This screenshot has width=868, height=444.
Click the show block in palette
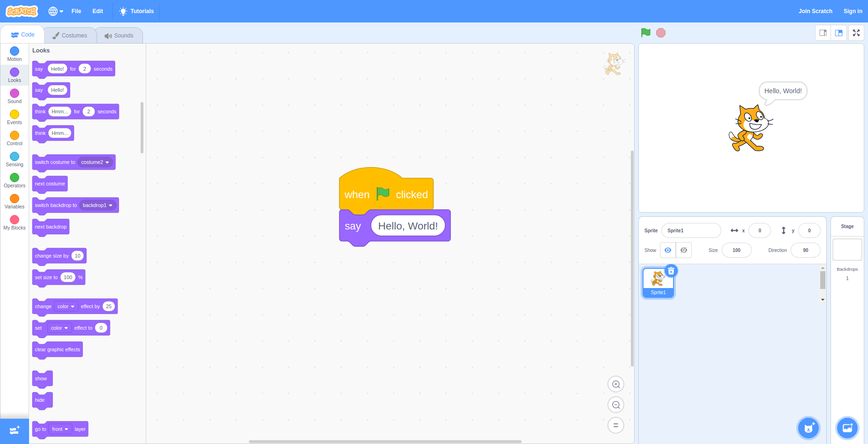point(42,379)
